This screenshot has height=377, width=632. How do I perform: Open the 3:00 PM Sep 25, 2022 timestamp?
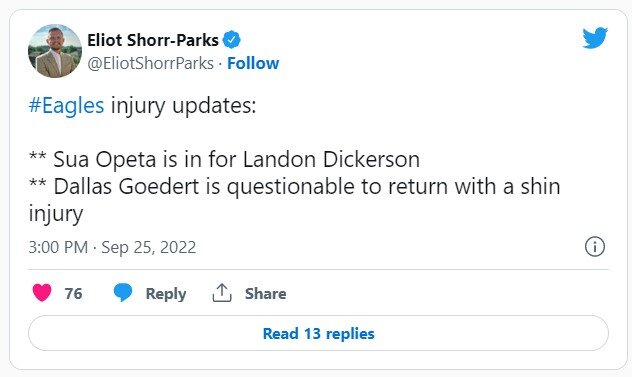[112, 247]
